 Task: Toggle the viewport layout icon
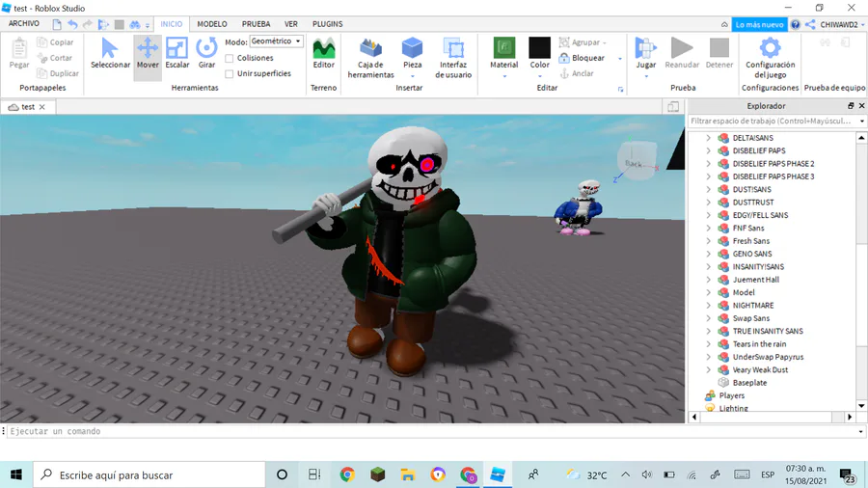tap(673, 107)
